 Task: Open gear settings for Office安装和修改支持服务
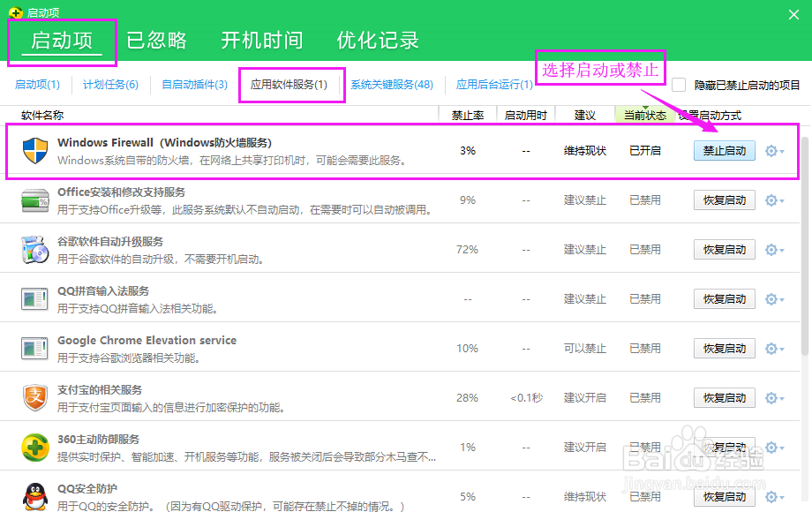click(775, 200)
